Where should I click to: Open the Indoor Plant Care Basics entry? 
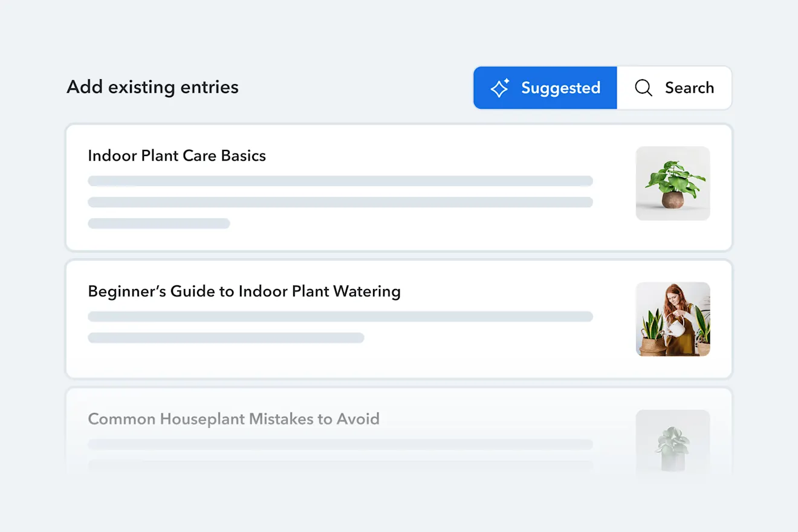coord(177,155)
